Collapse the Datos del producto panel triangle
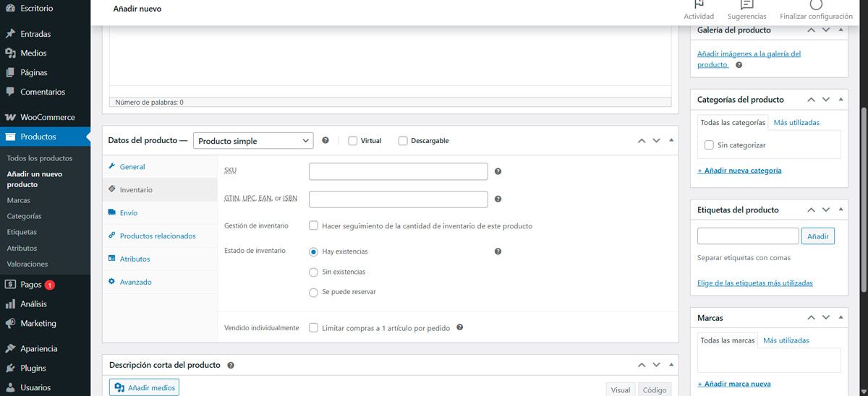Viewport: 868px width, 396px height. pos(671,140)
